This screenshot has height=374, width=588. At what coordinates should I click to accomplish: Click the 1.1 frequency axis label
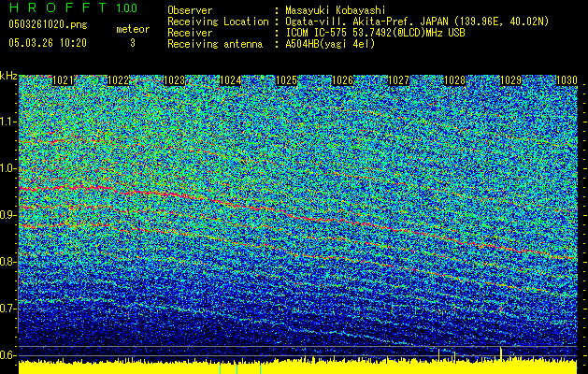click(x=7, y=122)
